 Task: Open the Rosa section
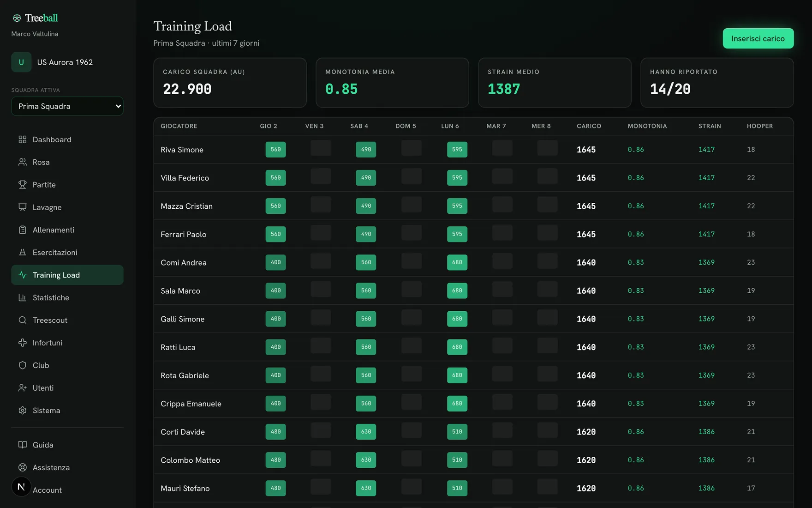coord(67,162)
